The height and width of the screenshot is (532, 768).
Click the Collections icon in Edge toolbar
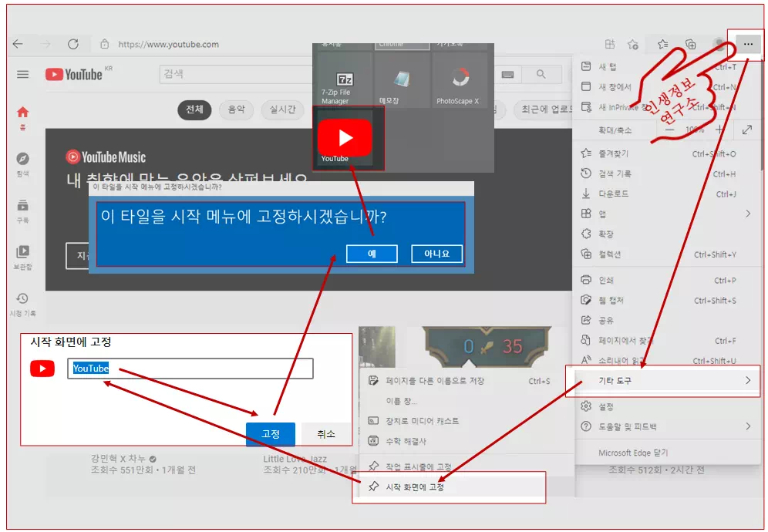[x=691, y=44]
